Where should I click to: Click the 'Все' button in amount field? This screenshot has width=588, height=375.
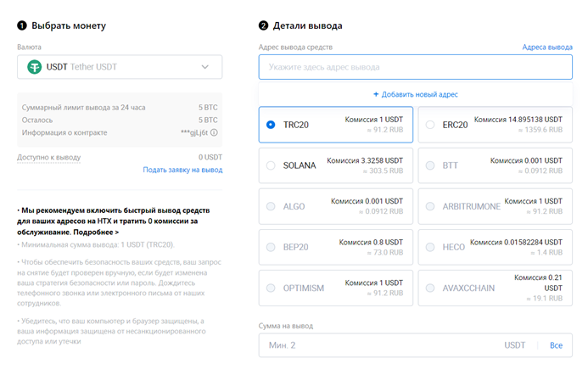(x=556, y=345)
